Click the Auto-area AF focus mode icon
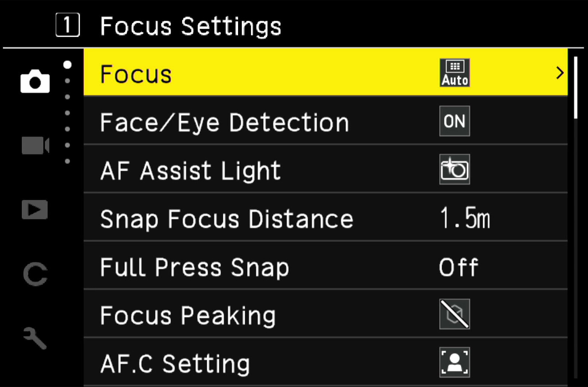Viewport: 588px width, 387px height. point(455,73)
